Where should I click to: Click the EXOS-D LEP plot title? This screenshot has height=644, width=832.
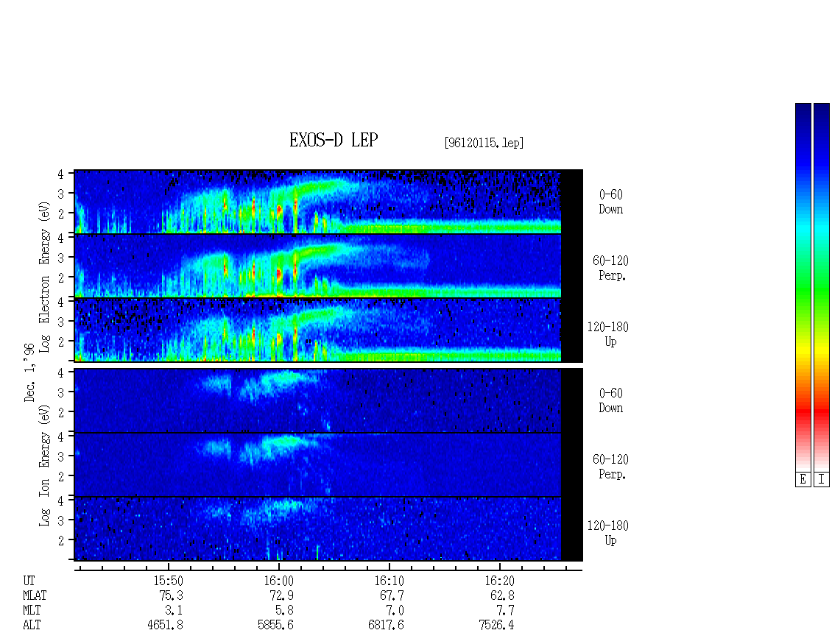coord(334,140)
